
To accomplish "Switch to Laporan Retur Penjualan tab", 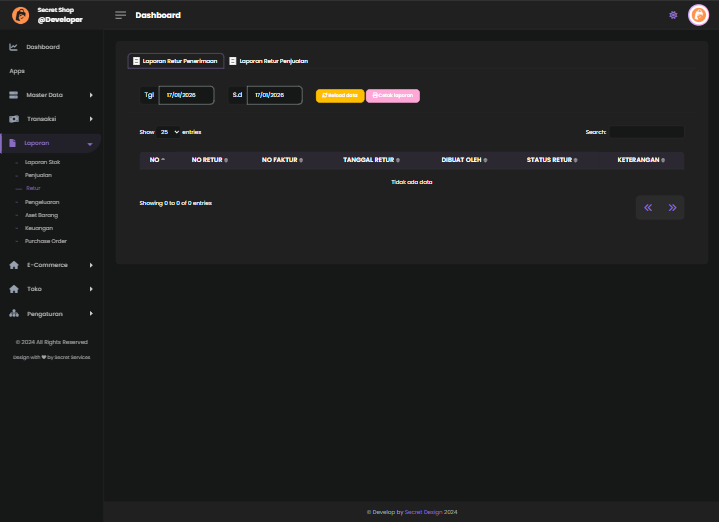I will click(x=268, y=61).
